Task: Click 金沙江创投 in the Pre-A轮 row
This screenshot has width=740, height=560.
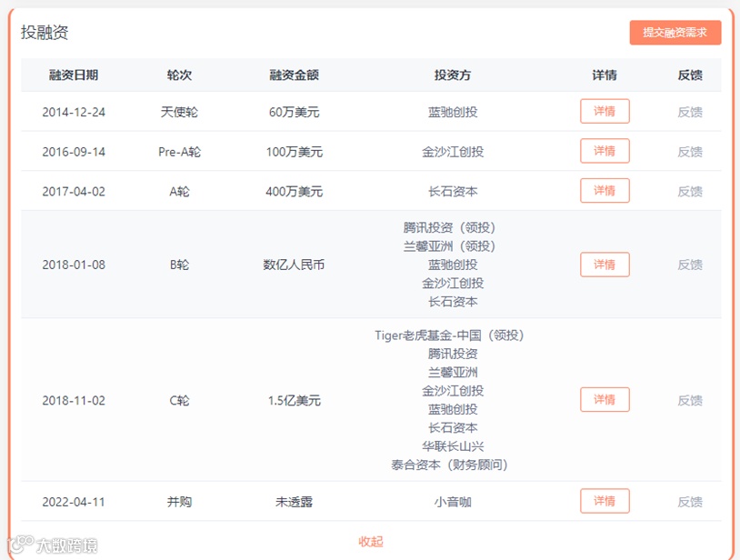Action: click(x=453, y=152)
